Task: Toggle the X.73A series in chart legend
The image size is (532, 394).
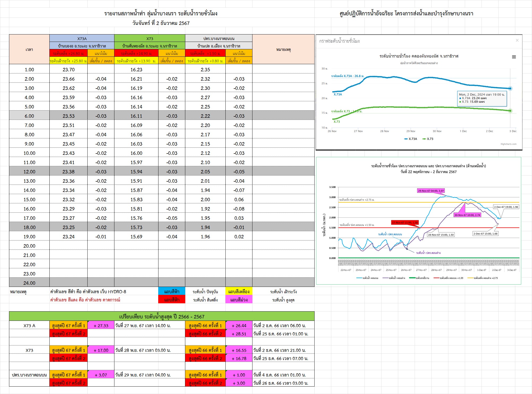Action: coord(411,139)
